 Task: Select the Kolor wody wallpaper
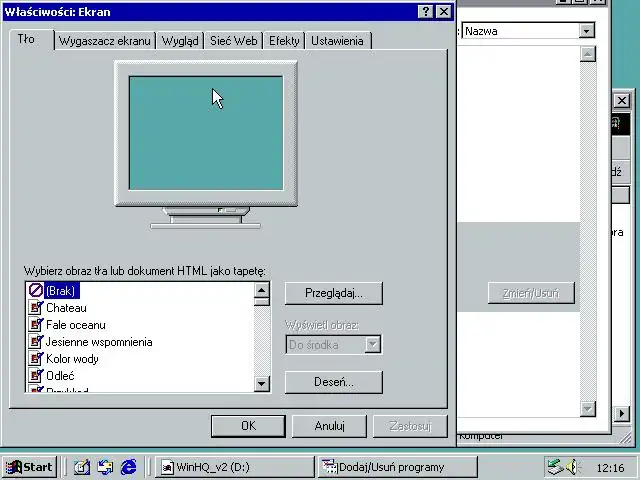point(72,359)
